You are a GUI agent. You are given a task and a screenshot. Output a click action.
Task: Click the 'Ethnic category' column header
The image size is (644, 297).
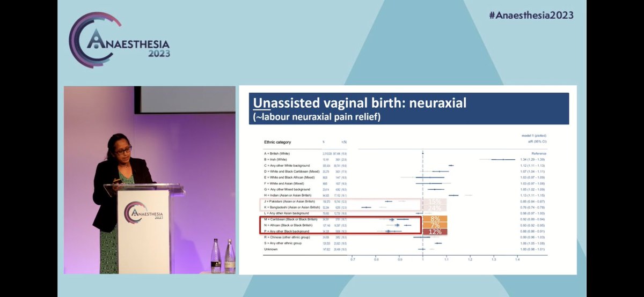point(277,142)
